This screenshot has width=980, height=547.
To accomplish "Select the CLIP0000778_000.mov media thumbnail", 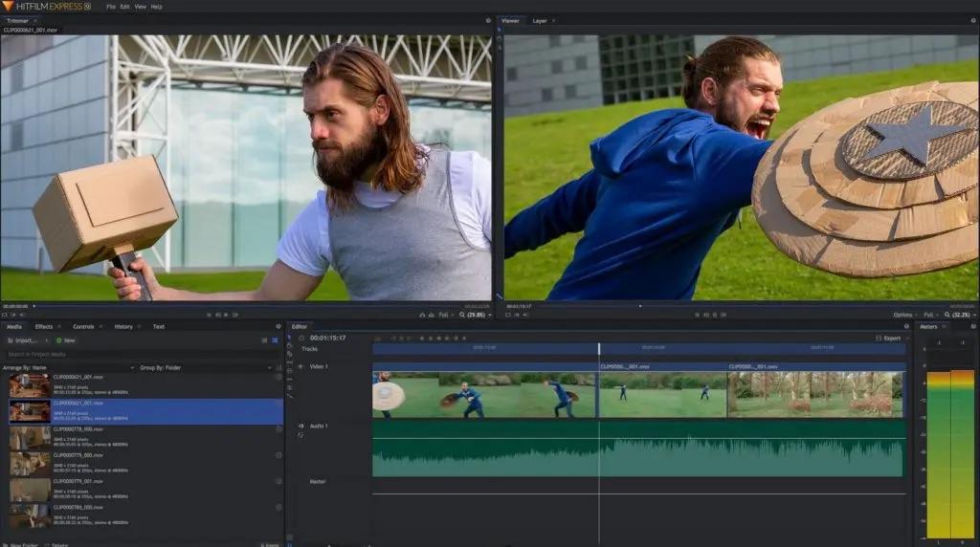I will [30, 438].
